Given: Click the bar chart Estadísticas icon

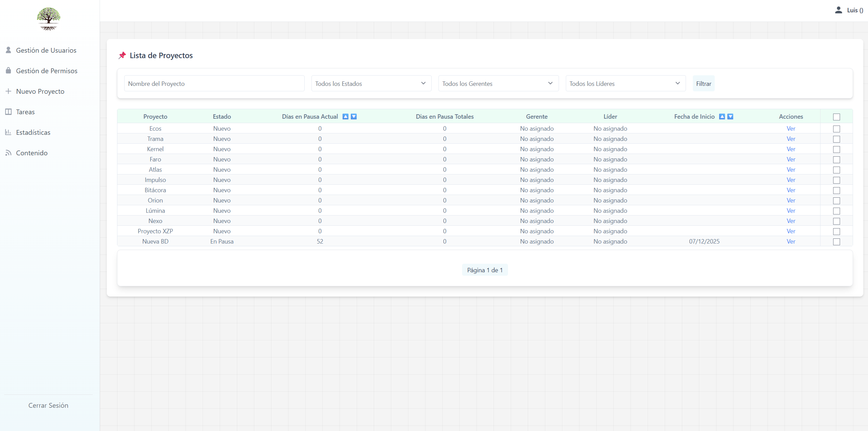Looking at the screenshot, I should click(x=9, y=132).
